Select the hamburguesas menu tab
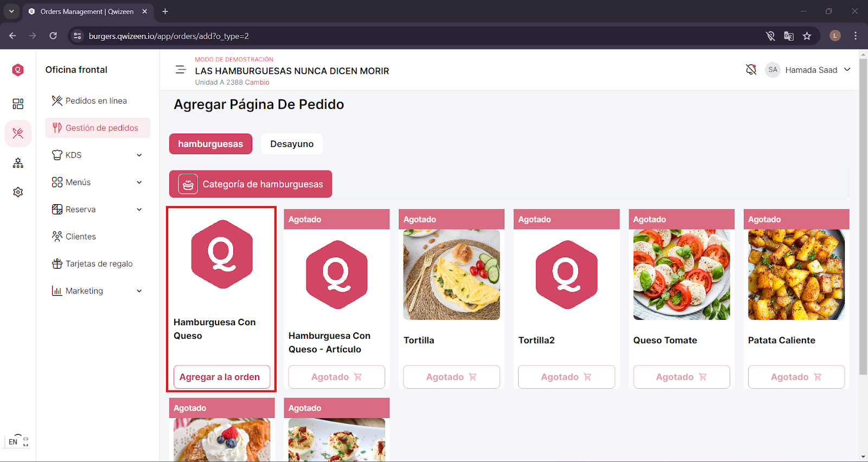 pos(210,144)
